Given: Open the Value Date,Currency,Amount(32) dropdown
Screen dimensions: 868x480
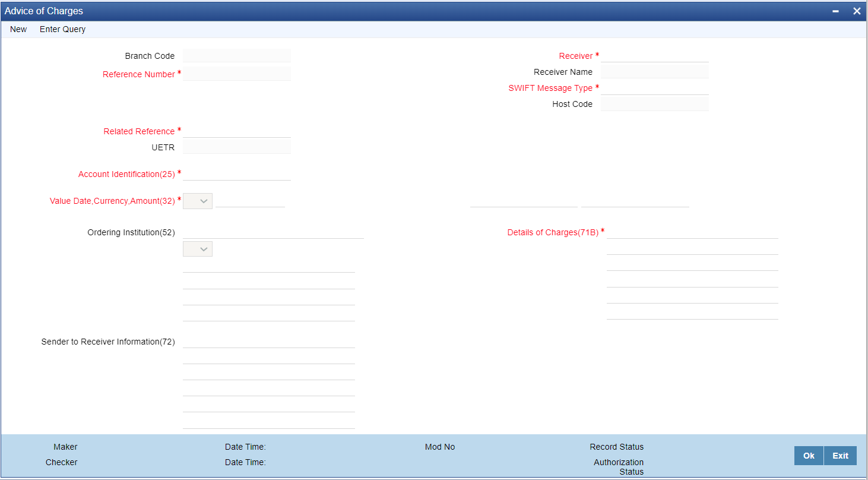Looking at the screenshot, I should (198, 201).
